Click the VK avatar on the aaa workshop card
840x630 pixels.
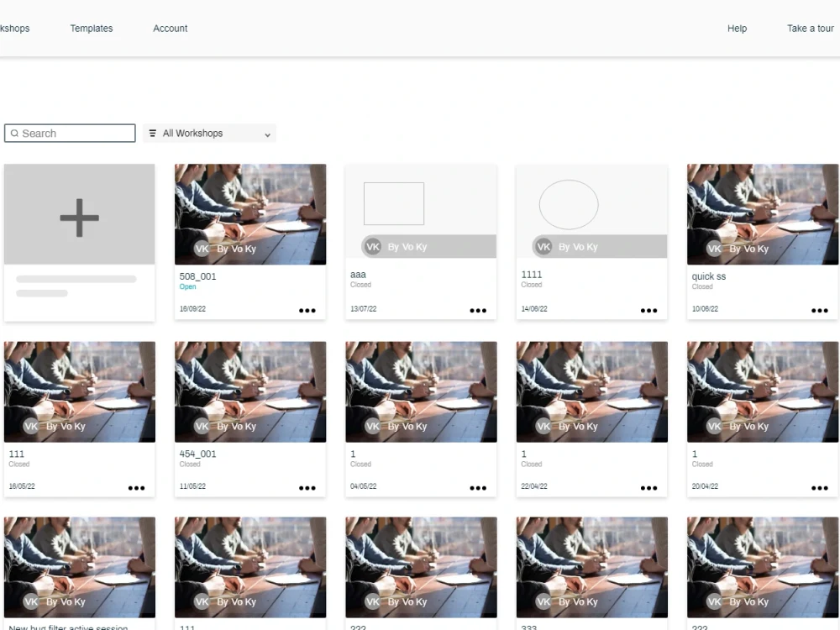click(373, 246)
